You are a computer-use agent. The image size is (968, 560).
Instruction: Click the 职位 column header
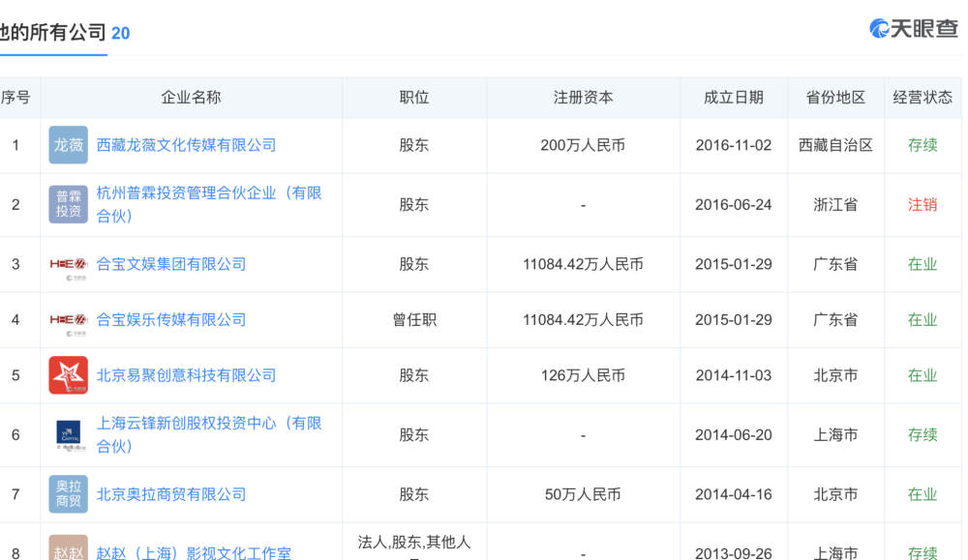point(413,97)
